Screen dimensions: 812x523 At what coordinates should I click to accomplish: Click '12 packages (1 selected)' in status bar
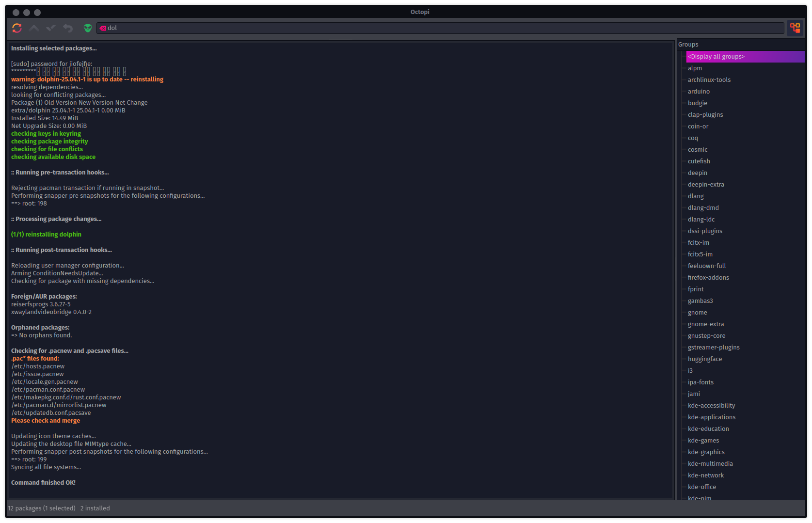[x=42, y=508]
